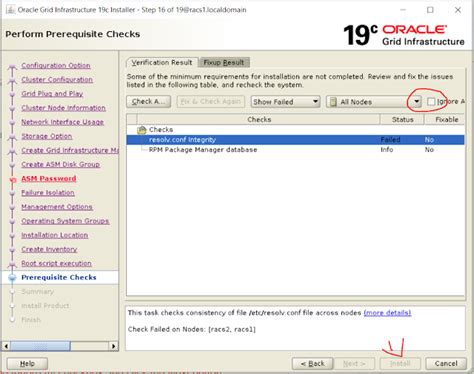Maximize the installer window
This screenshot has width=474, height=374.
click(430, 10)
